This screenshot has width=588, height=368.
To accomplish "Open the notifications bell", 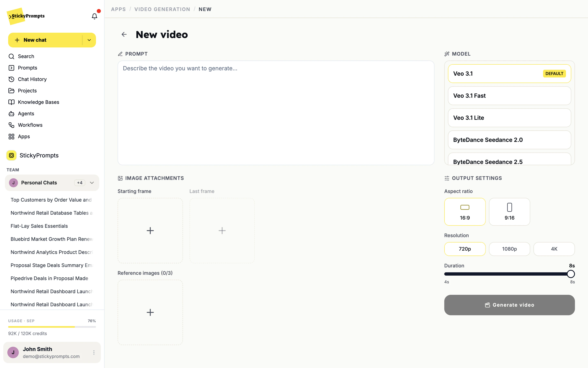I will click(94, 16).
